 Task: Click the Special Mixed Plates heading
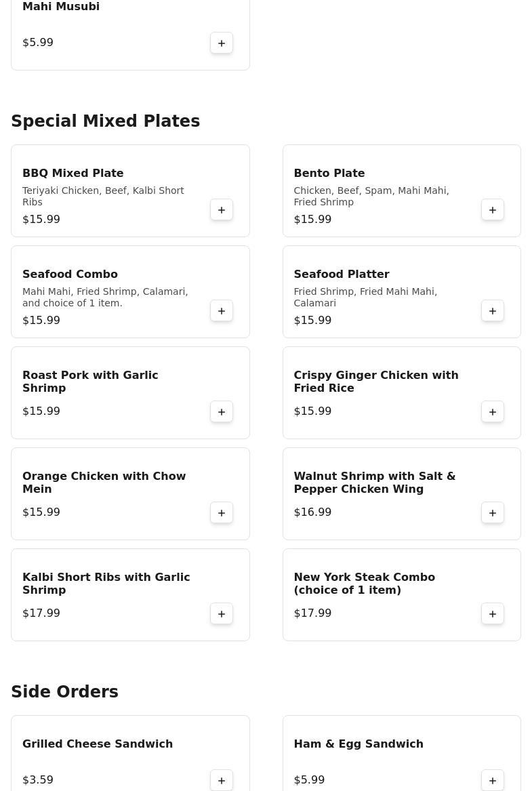coord(106,121)
